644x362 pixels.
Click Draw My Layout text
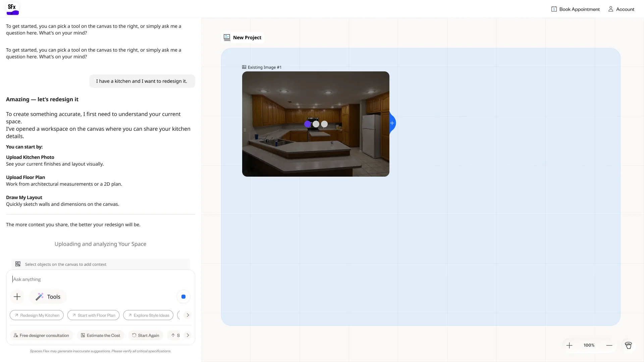click(x=24, y=197)
